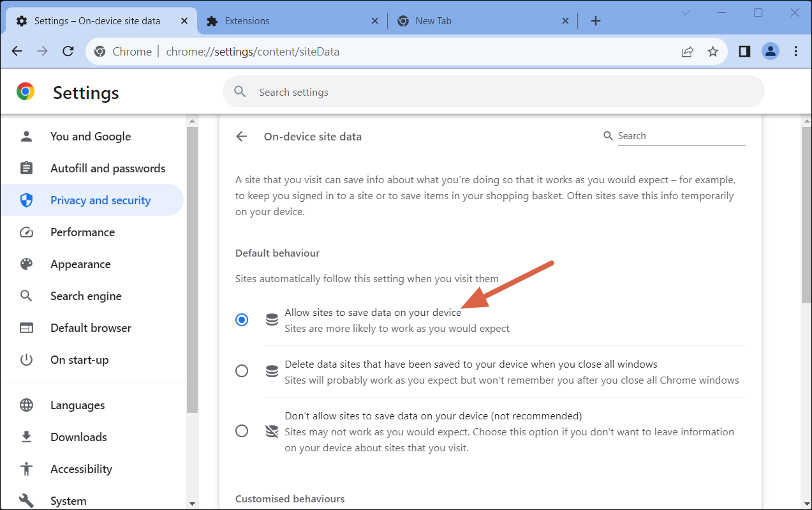Open the Appearance palette icon
The height and width of the screenshot is (510, 812).
(x=26, y=264)
